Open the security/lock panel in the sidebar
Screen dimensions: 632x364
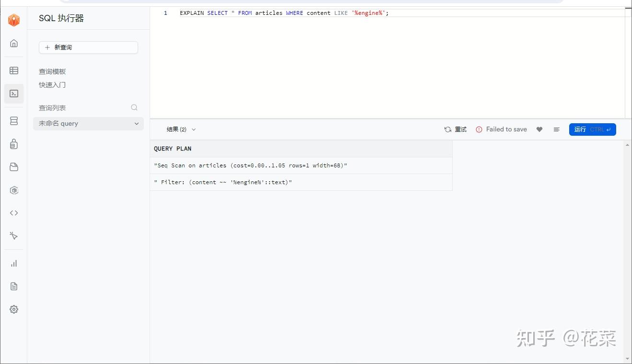click(14, 144)
